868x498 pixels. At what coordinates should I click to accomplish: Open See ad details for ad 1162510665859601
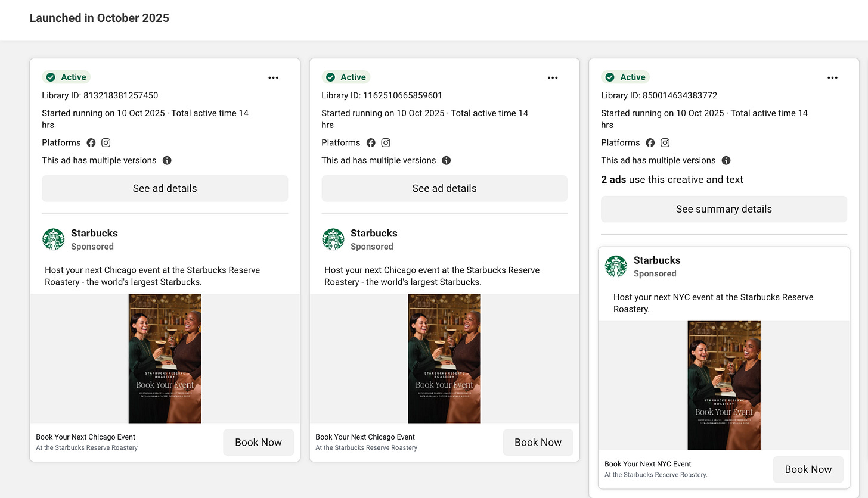[x=444, y=188]
